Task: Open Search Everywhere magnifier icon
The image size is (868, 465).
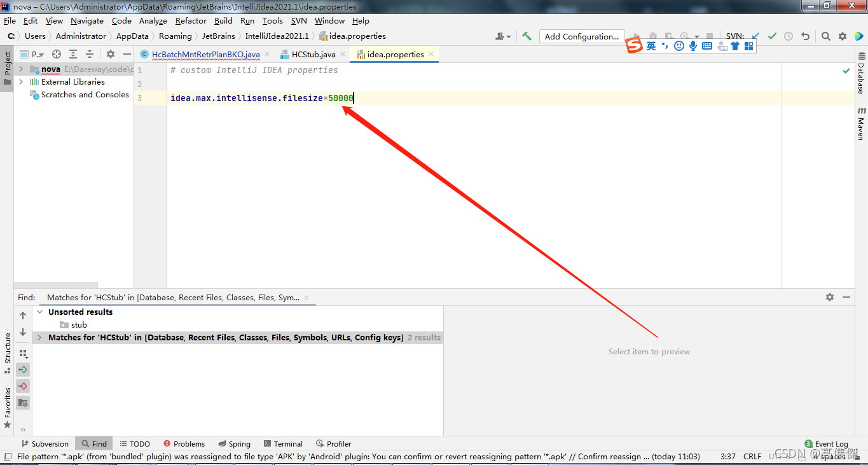Action: pos(825,36)
